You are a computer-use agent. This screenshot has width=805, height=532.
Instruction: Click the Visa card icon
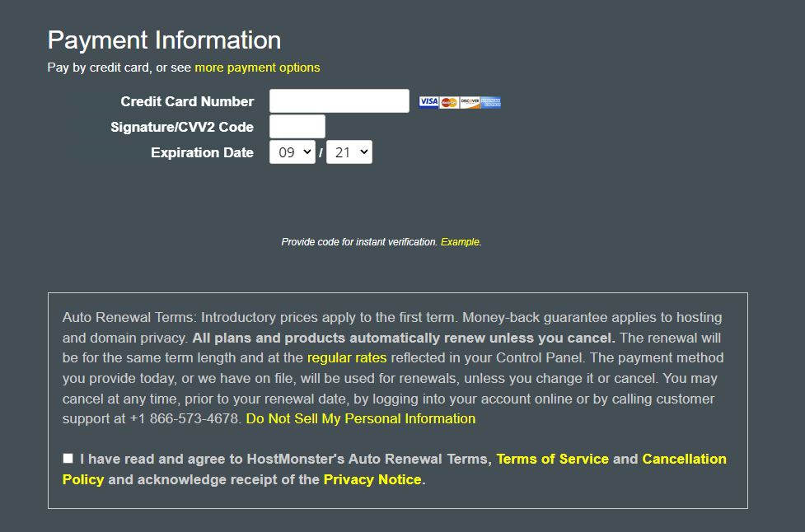click(428, 102)
